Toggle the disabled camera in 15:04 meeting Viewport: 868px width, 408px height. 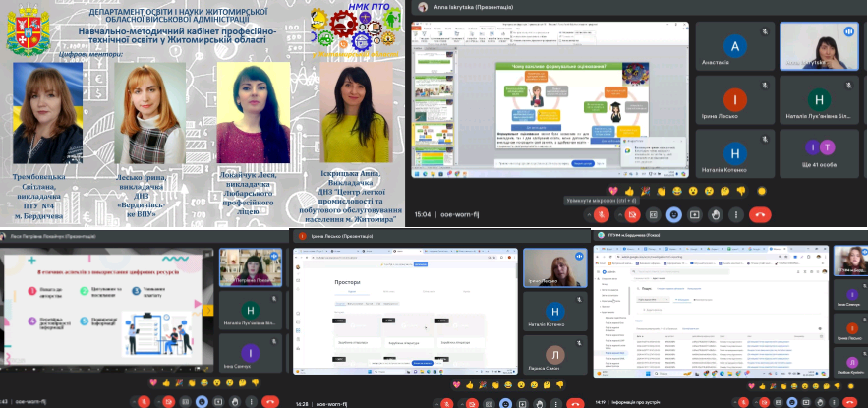(633, 213)
